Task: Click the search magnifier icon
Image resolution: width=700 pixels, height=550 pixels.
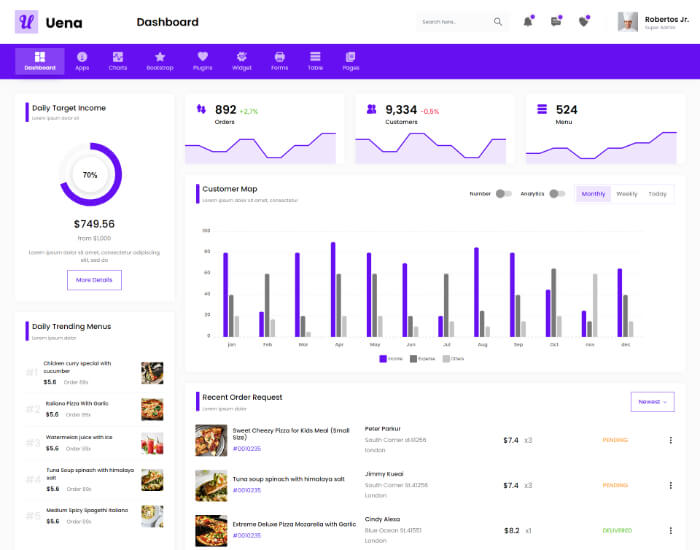Action: [x=498, y=22]
